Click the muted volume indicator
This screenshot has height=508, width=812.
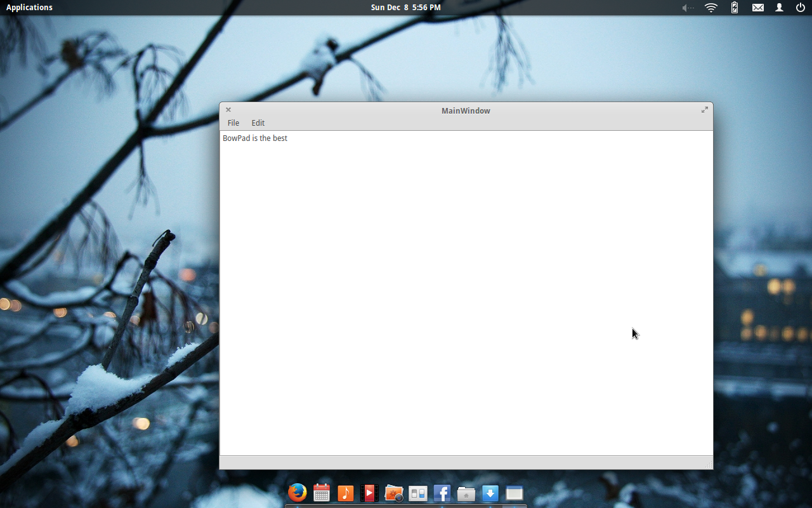(x=688, y=8)
